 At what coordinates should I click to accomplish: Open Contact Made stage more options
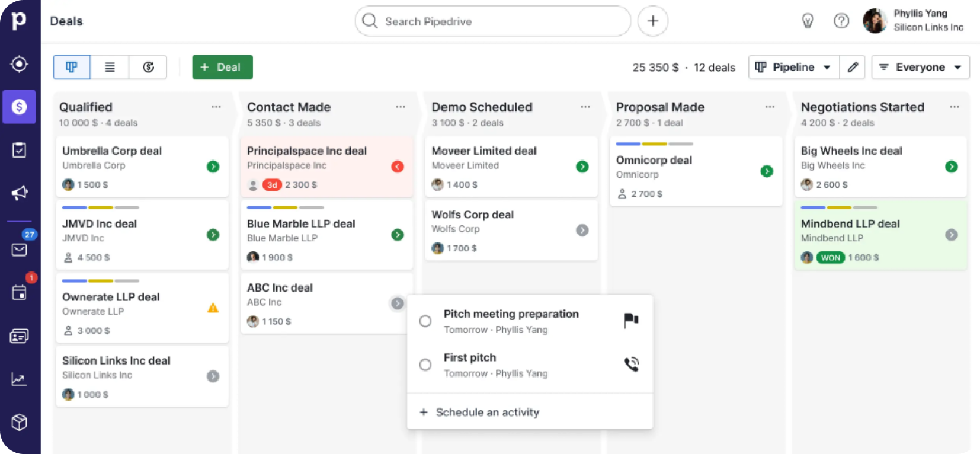pos(401,107)
